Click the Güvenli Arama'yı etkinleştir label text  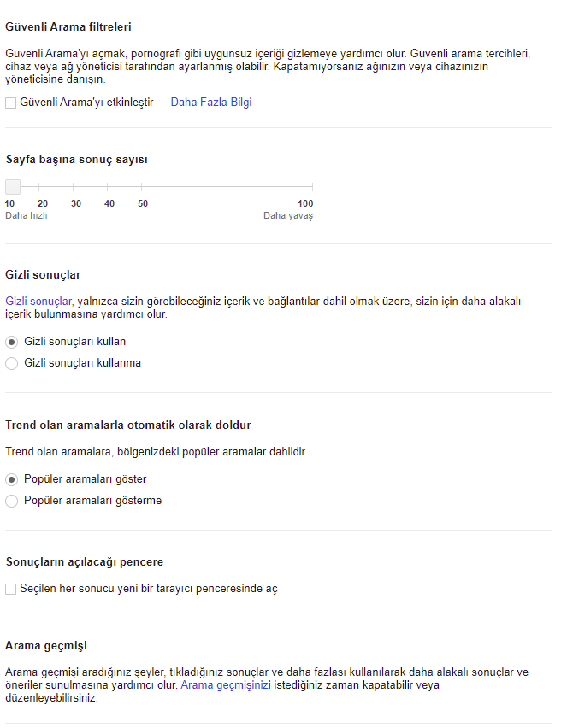pos(86,103)
